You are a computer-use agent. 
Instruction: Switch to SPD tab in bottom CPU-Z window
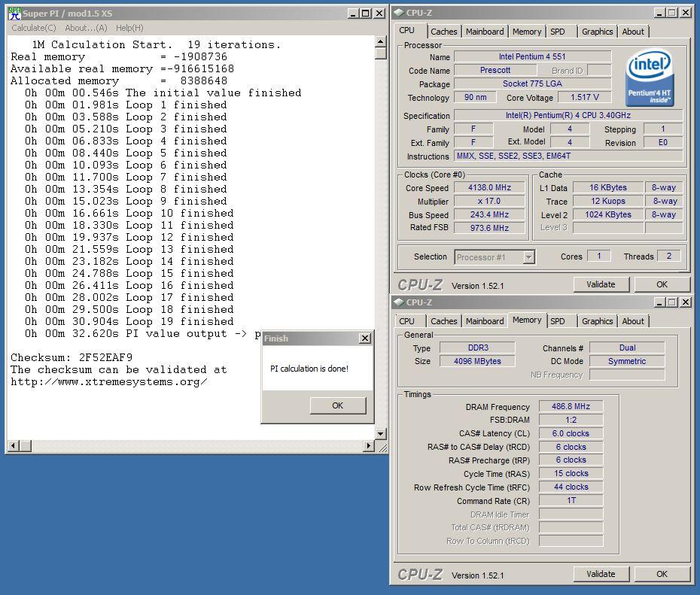[x=557, y=321]
